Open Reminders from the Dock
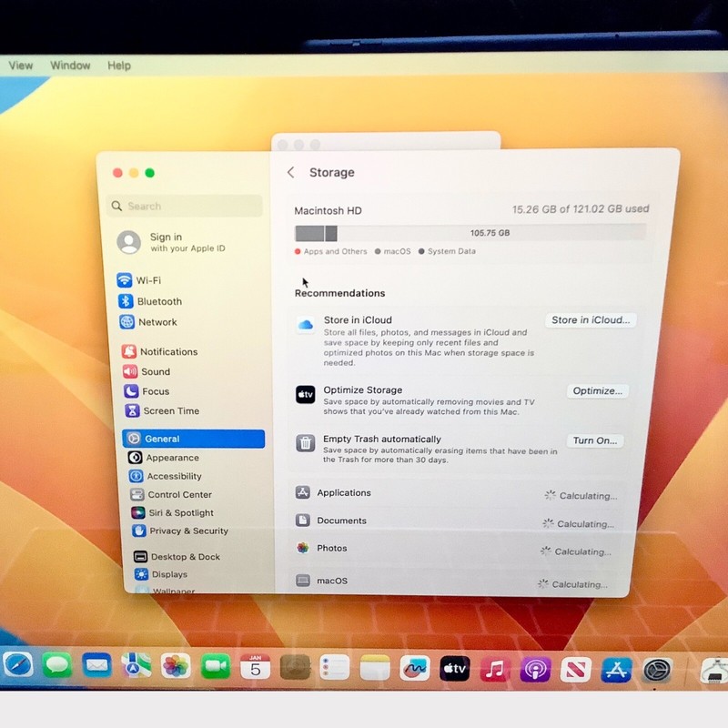728x728 pixels. pyautogui.click(x=335, y=668)
